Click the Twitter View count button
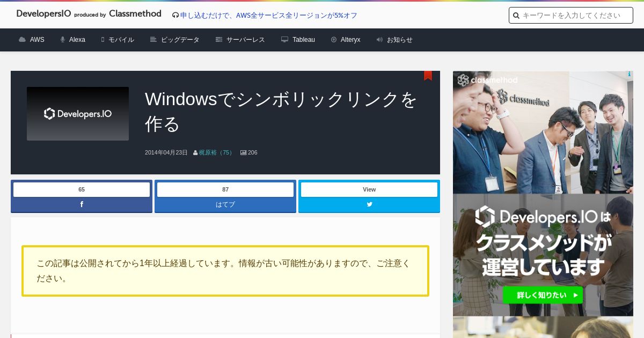Image resolution: width=644 pixels, height=338 pixels. tap(369, 189)
